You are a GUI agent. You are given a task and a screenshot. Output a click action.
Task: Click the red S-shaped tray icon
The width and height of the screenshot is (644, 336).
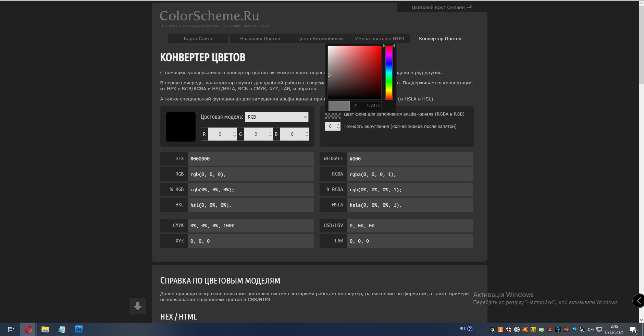[x=566, y=330]
